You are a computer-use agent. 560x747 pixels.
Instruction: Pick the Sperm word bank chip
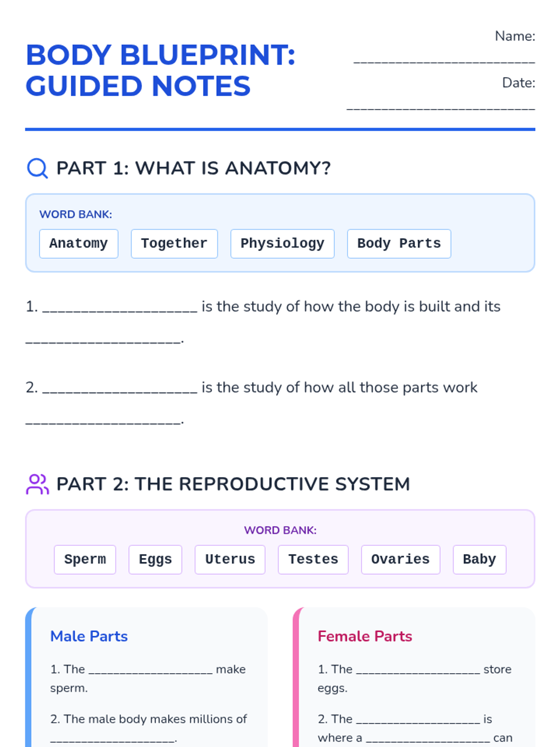coord(85,559)
